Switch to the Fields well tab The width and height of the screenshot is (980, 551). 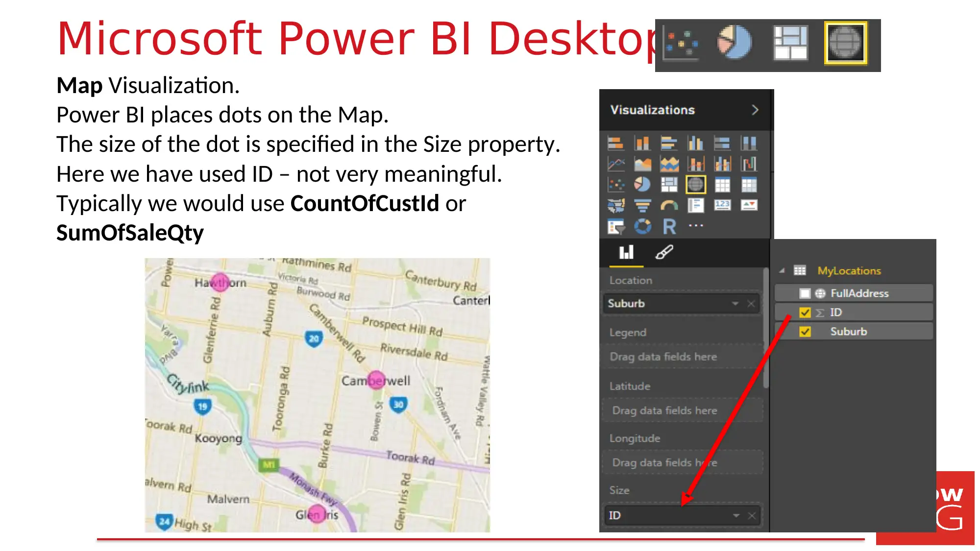click(626, 253)
